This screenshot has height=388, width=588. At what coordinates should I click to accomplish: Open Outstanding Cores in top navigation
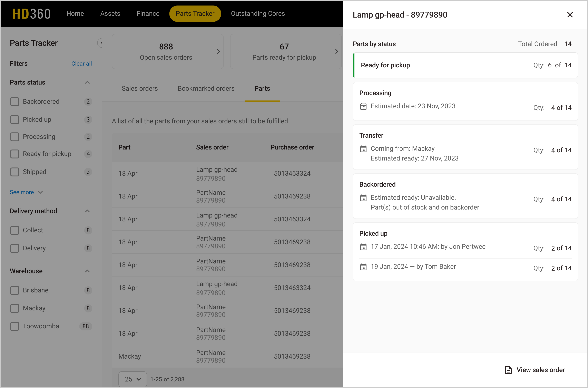coord(258,14)
